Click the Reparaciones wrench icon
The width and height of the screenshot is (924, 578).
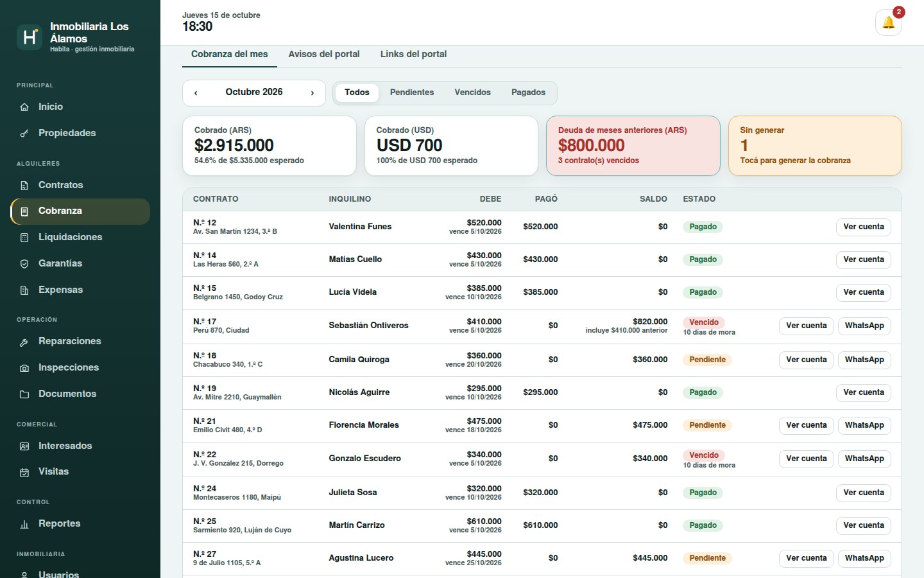click(x=24, y=342)
